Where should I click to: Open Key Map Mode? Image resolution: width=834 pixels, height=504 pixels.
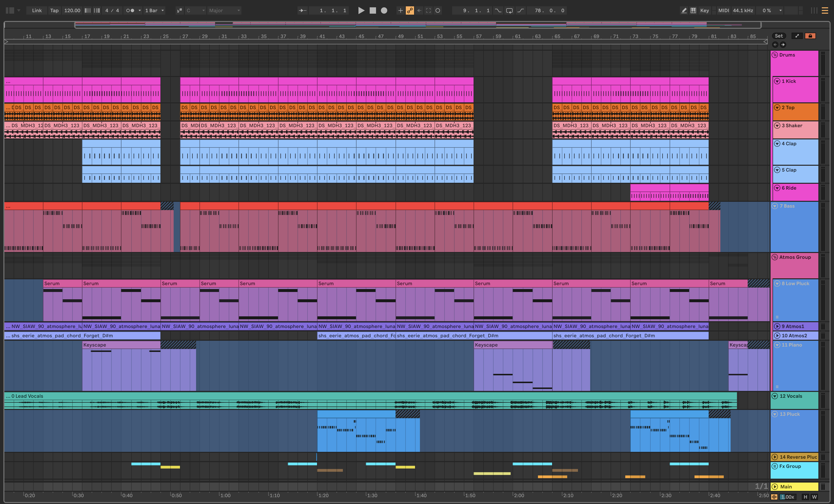[x=704, y=10]
